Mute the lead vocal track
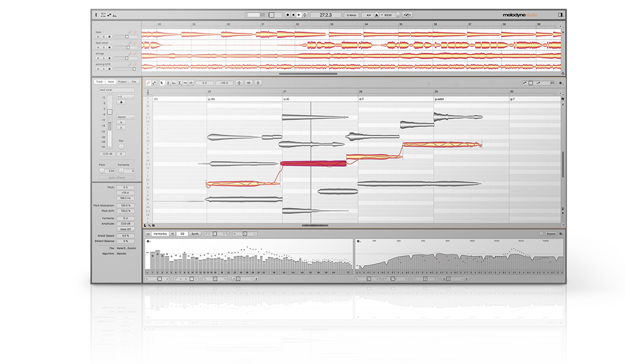 [x=98, y=48]
